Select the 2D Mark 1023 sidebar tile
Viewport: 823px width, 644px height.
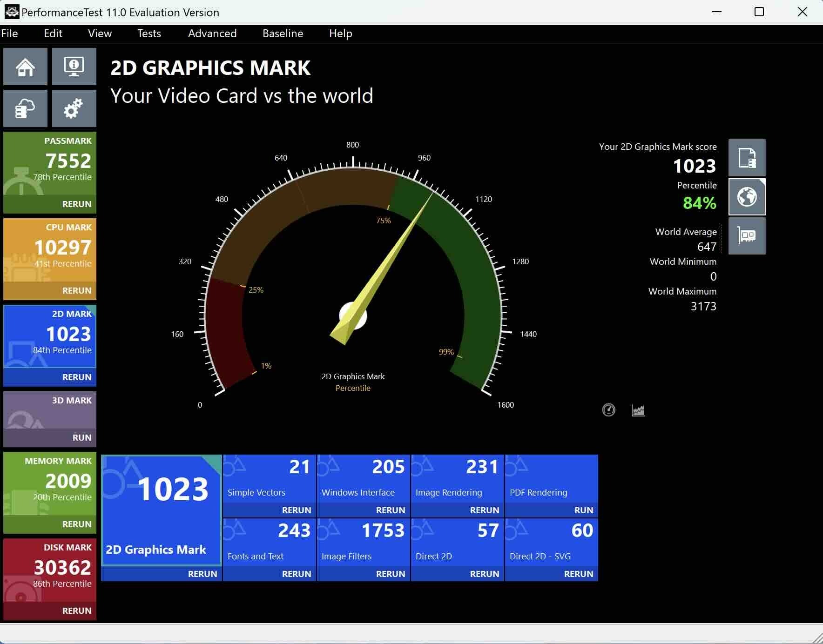[50, 336]
